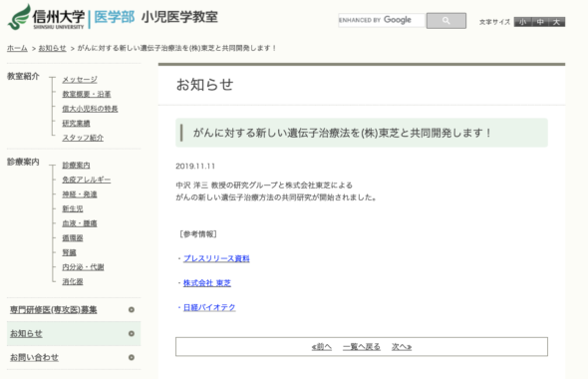Open プレスリリース資料 link

coord(216,258)
